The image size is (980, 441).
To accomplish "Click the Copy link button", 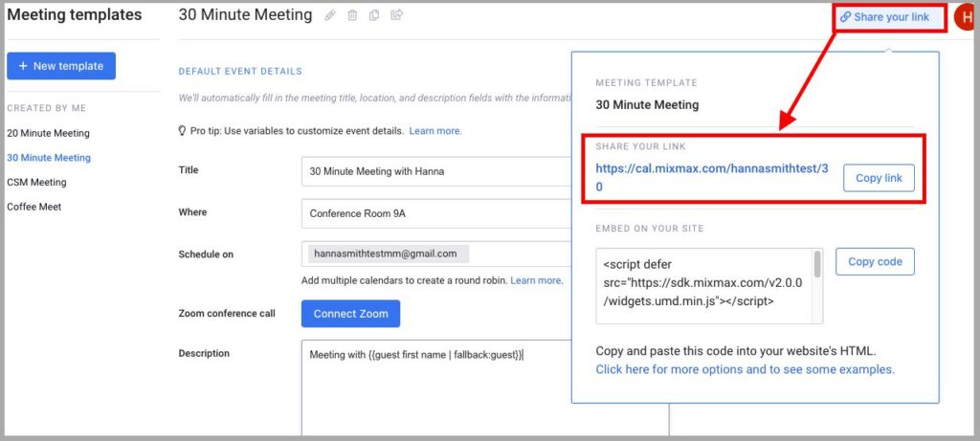I will 879,178.
